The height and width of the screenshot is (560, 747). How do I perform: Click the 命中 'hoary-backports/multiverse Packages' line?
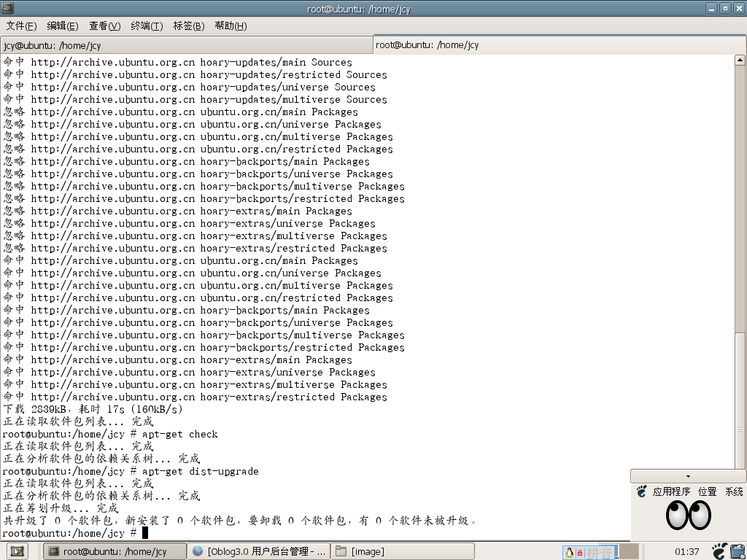click(x=204, y=334)
